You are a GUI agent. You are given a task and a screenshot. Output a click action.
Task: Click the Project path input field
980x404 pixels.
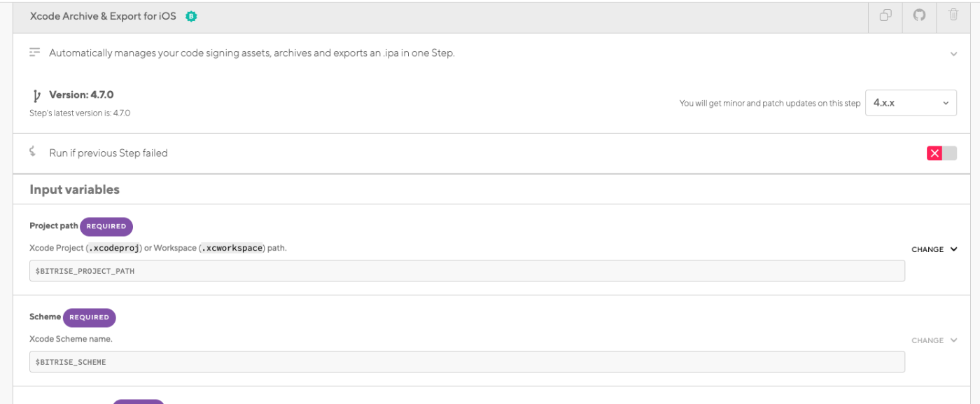(467, 270)
